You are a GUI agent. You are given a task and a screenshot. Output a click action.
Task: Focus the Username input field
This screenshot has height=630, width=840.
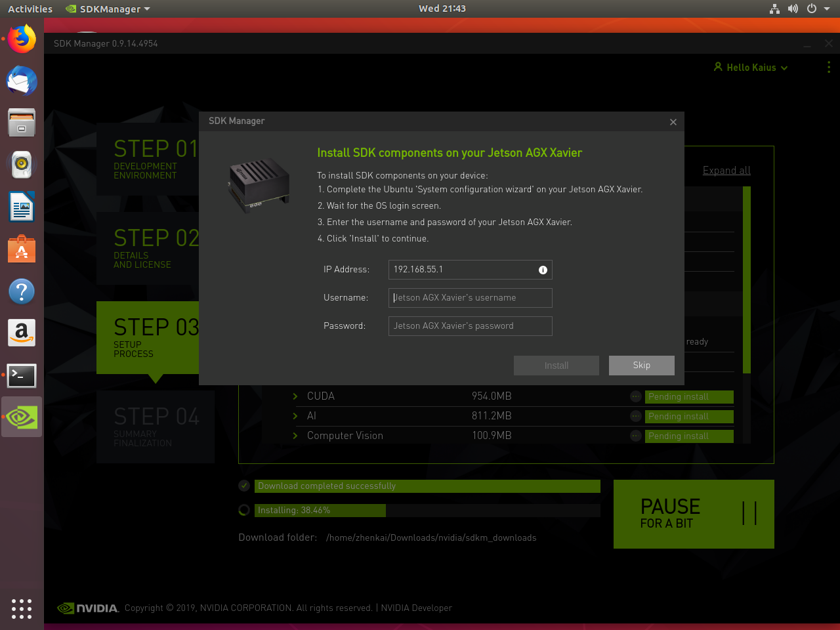(x=470, y=298)
